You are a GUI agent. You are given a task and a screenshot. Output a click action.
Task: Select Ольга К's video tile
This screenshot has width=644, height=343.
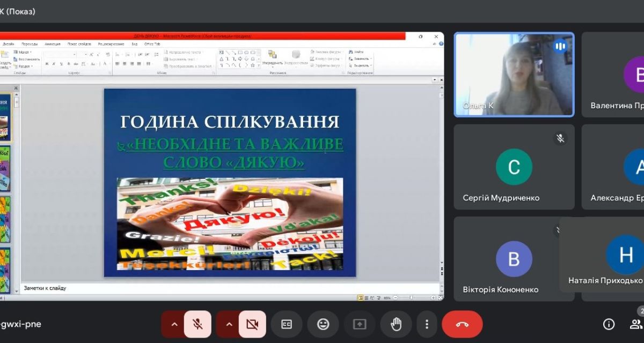coord(514,74)
